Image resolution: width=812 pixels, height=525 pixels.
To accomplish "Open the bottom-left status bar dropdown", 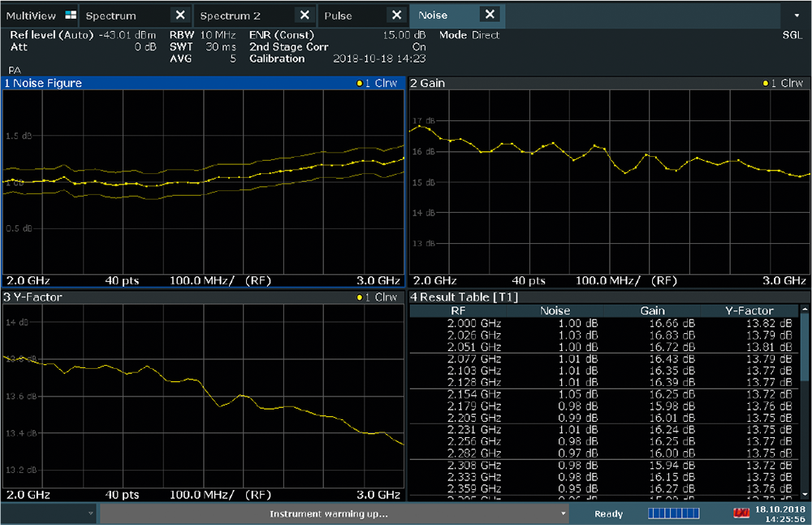I will tap(90, 514).
